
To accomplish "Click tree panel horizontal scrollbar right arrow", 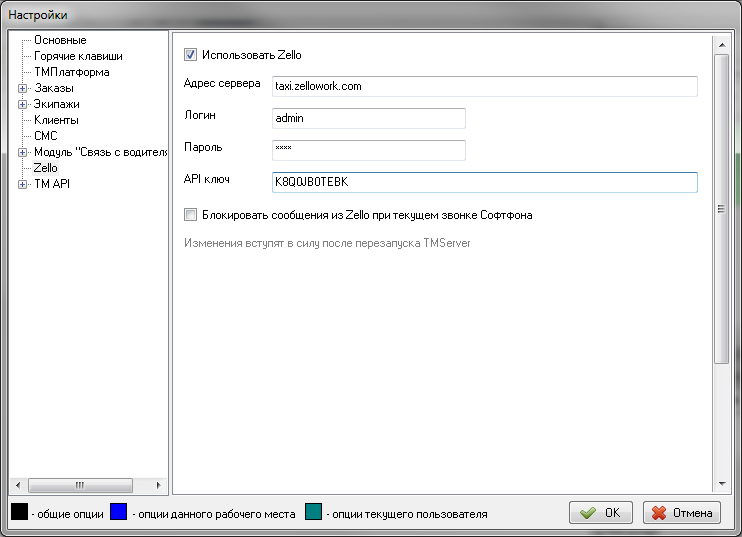I will point(160,484).
